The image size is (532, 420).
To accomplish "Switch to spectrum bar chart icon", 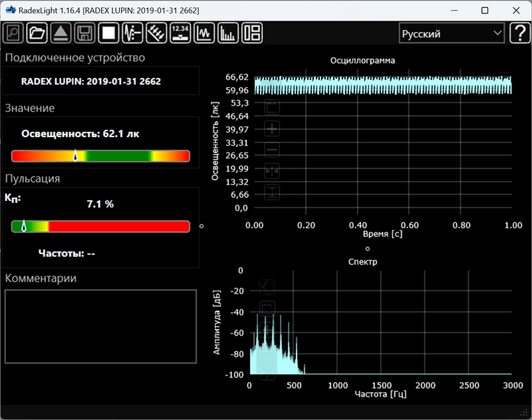I will pyautogui.click(x=228, y=33).
